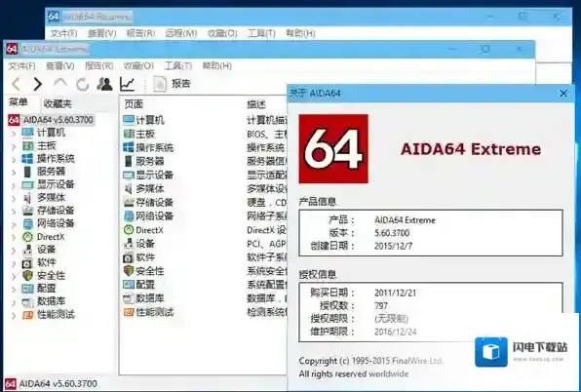Expand the 主板 tree node
Screen dimensions: 581x392
pos(14,146)
